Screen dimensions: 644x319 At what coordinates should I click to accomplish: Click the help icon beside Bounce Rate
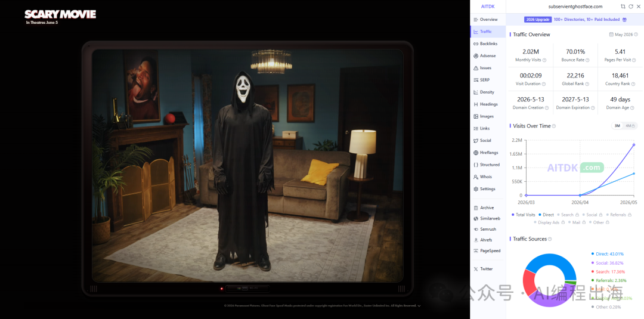click(587, 60)
